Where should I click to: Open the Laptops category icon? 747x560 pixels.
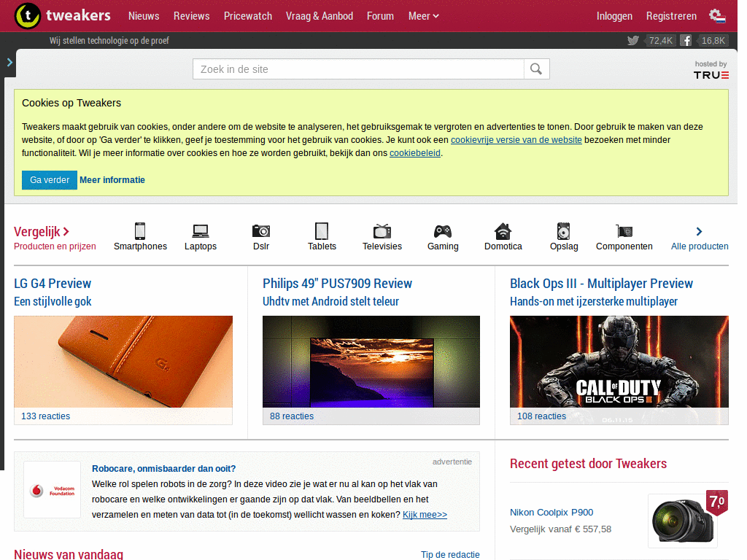pos(201,231)
